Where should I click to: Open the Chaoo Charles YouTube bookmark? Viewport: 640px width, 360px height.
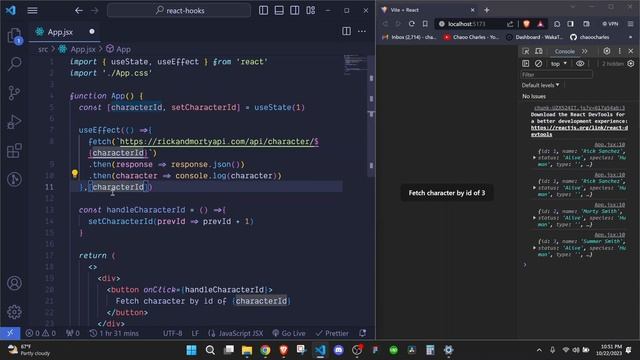[471, 37]
